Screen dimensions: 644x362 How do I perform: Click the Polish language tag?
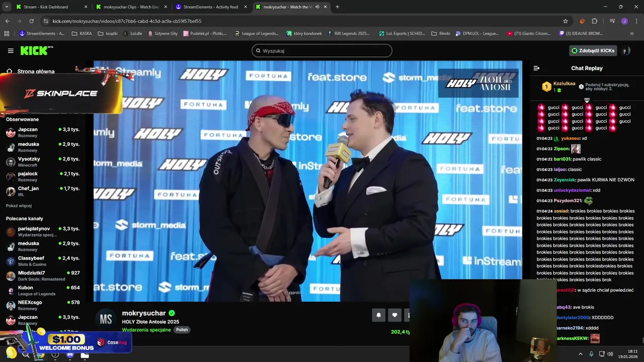click(x=182, y=330)
